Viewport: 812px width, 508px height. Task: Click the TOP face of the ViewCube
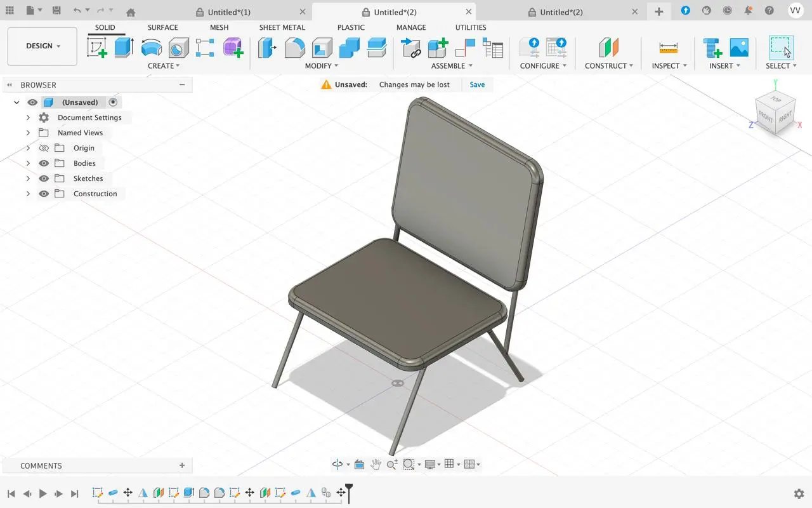tap(775, 100)
